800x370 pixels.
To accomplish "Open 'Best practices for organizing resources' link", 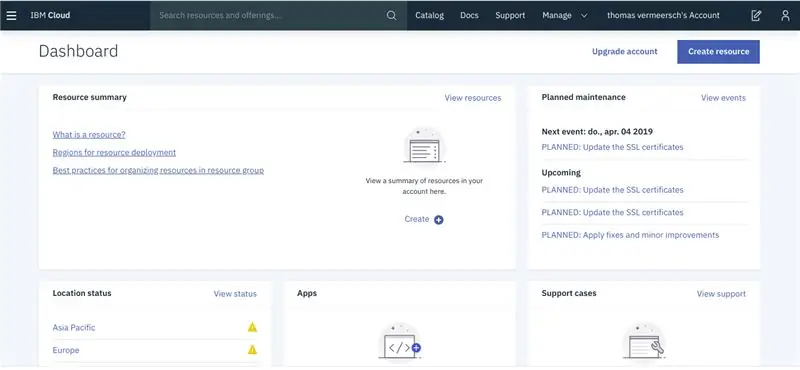I will [158, 170].
